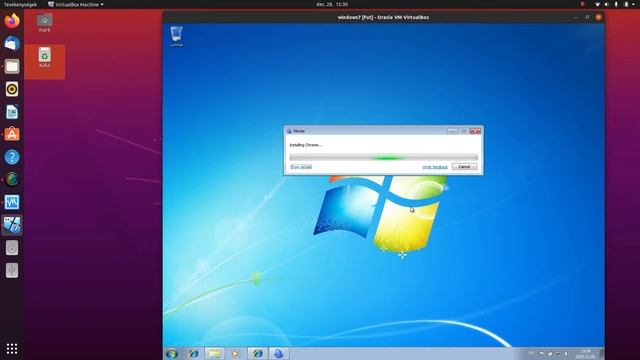
Task: Open Tevékenységek activities overview
Action: click(20, 4)
